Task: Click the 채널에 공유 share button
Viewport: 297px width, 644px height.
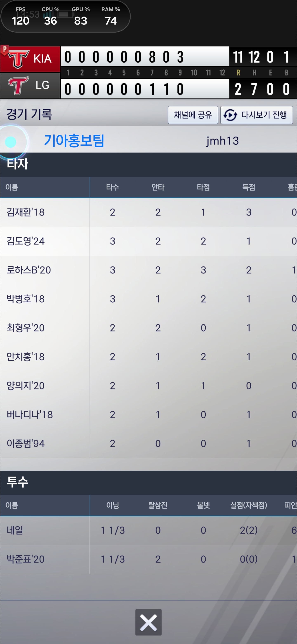Action: pyautogui.click(x=193, y=115)
